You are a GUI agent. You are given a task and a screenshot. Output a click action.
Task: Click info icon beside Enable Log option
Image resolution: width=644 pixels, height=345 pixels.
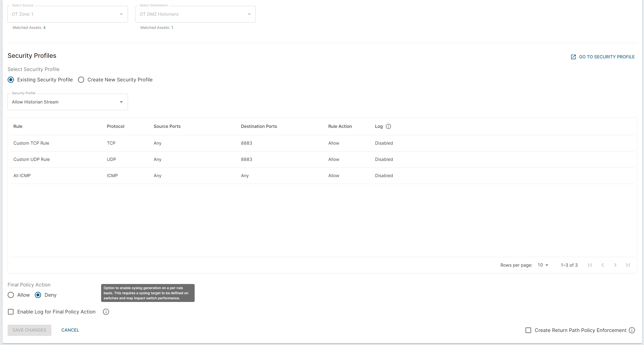coord(106,312)
